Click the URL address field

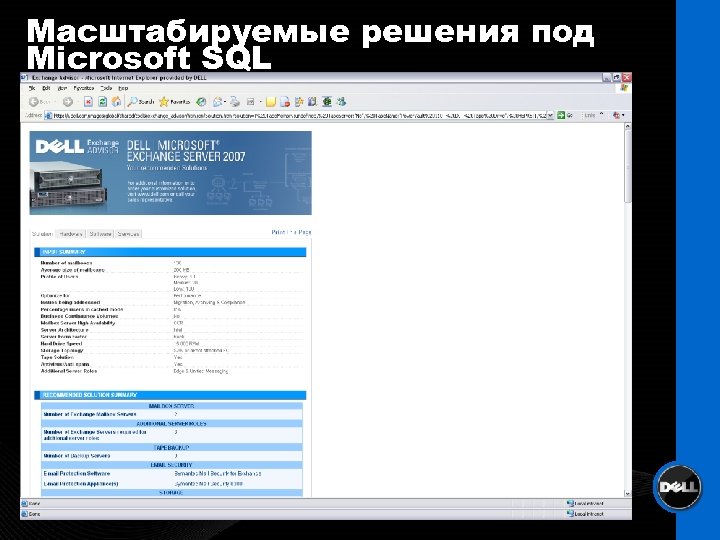pyautogui.click(x=298, y=115)
